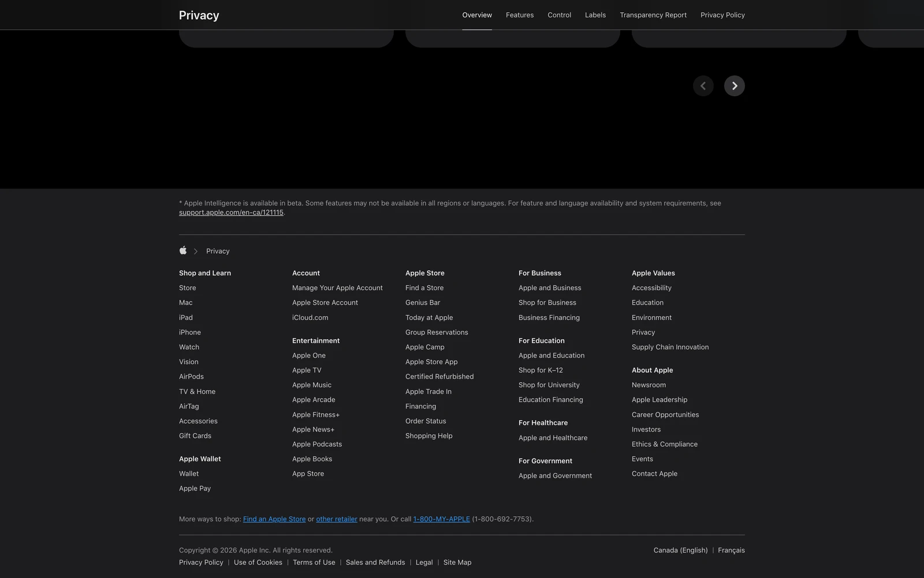Viewport: 924px width, 578px height.
Task: Open the AirTag footer link
Action: click(x=189, y=406)
